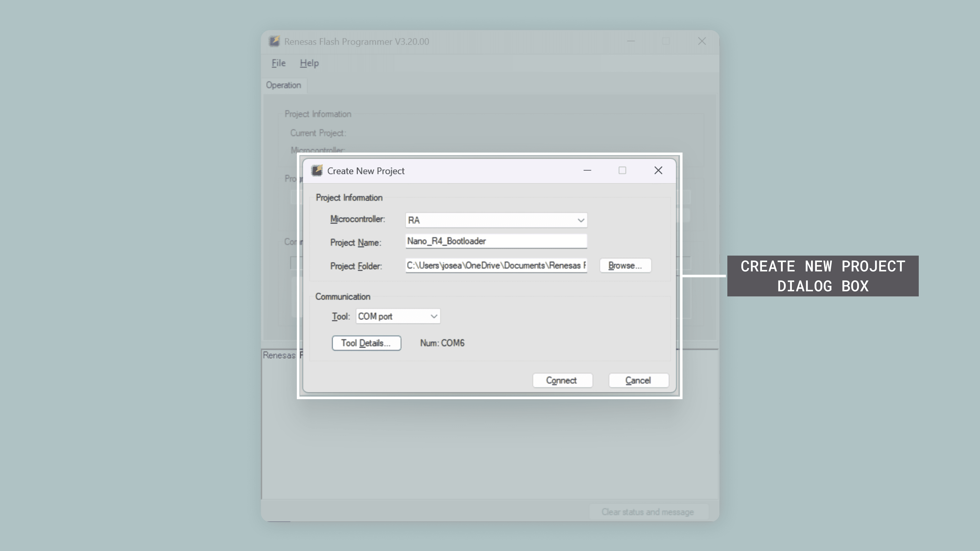The image size is (980, 551).
Task: Click the dropdown arrow beside RA
Action: [581, 220]
